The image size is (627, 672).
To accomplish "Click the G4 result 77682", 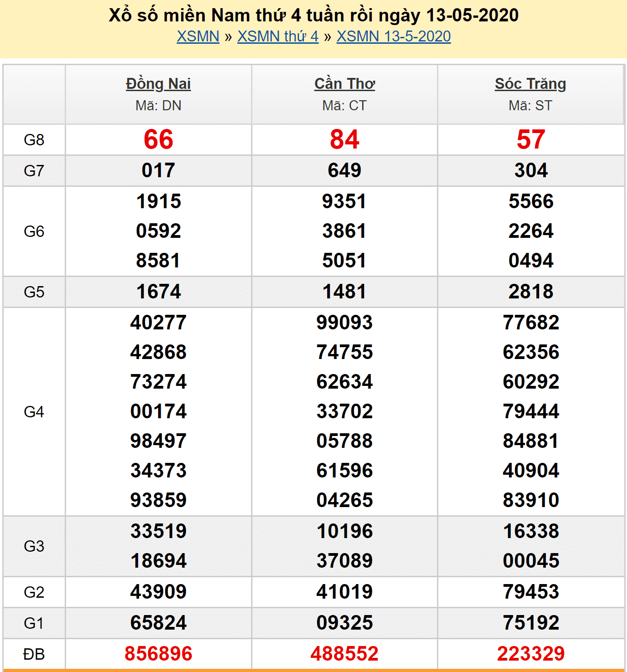I will [531, 323].
